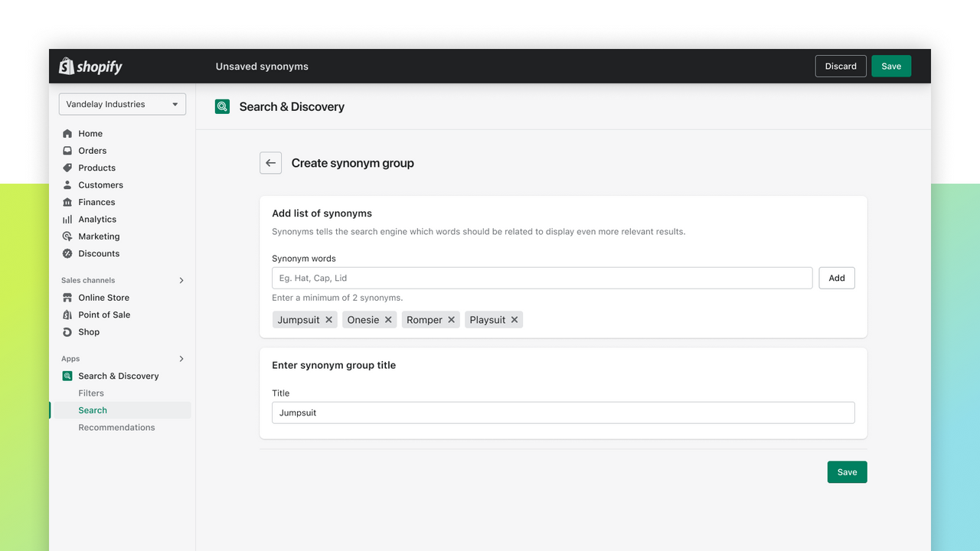Focus the Synonym words input field
The height and width of the screenshot is (551, 980).
pos(542,278)
